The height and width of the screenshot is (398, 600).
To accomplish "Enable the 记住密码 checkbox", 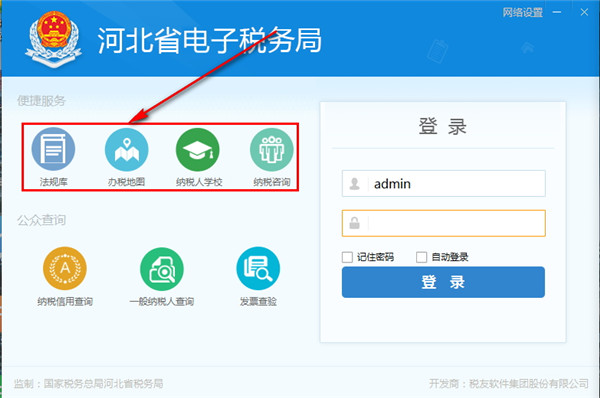I will [347, 257].
